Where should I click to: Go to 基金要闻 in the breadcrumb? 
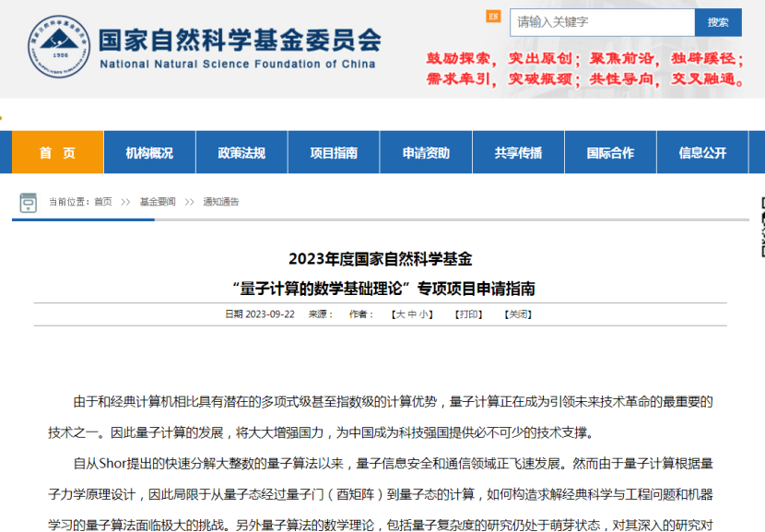click(x=157, y=202)
